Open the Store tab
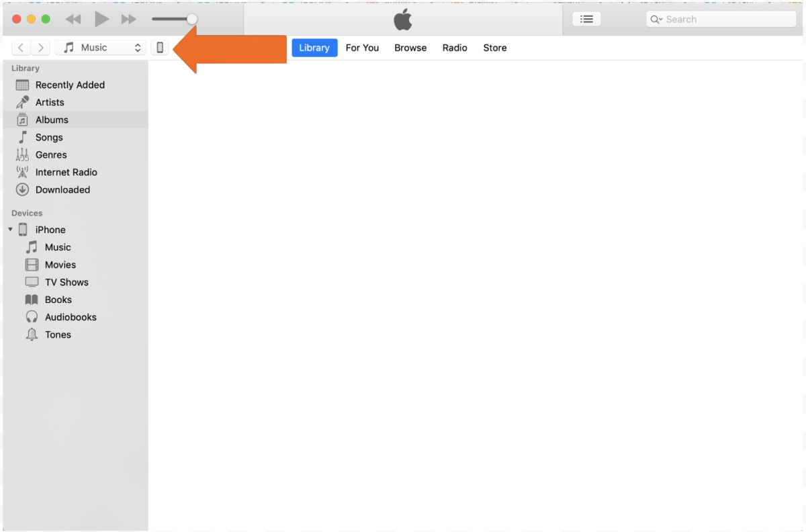Screen dimensions: 806x532 [x=494, y=48]
